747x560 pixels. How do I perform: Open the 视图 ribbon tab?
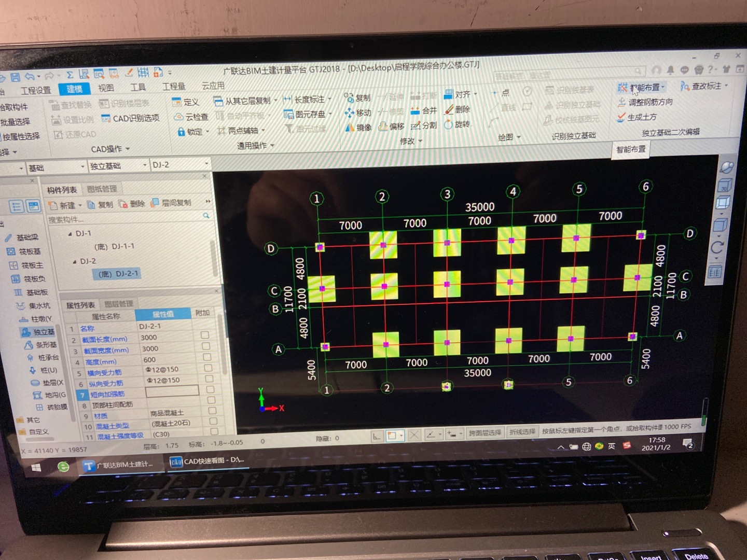pyautogui.click(x=106, y=88)
